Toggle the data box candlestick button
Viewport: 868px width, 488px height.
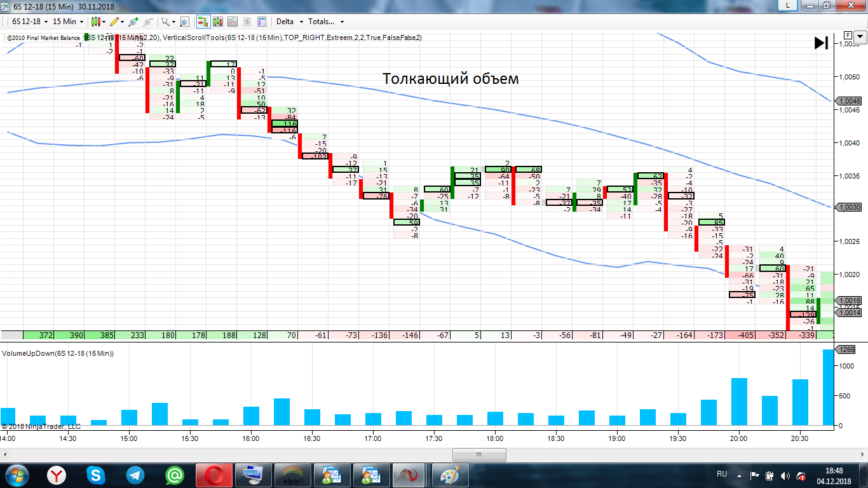tap(218, 22)
